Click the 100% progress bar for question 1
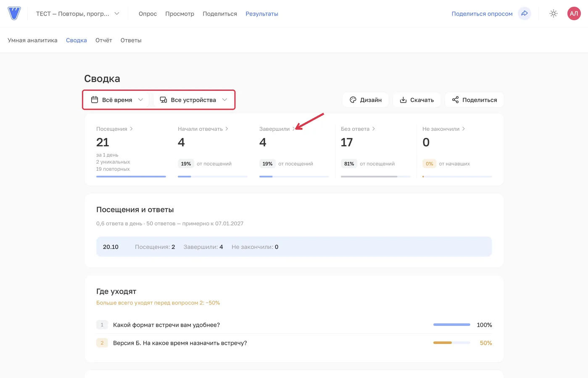The height and width of the screenshot is (378, 588). [452, 325]
